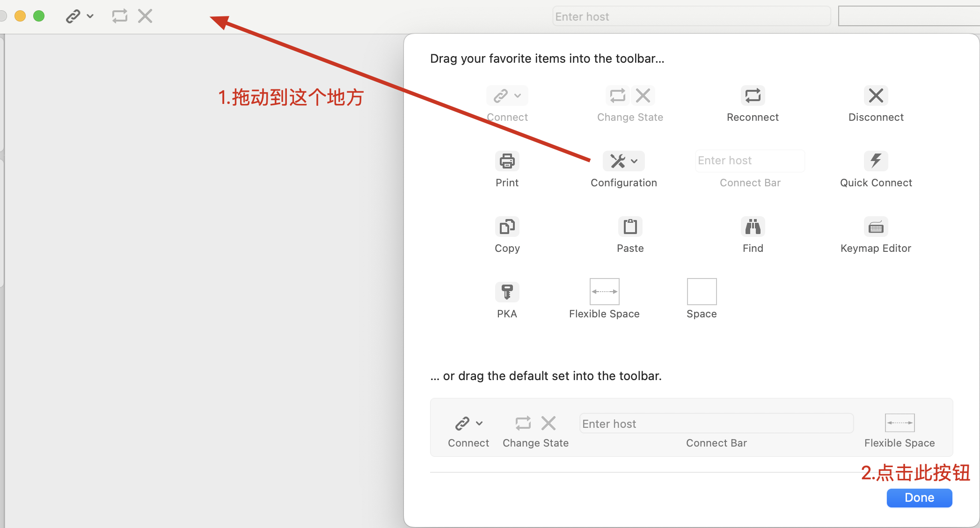
Task: Click the Enter host field in the toolbar
Action: click(x=691, y=16)
